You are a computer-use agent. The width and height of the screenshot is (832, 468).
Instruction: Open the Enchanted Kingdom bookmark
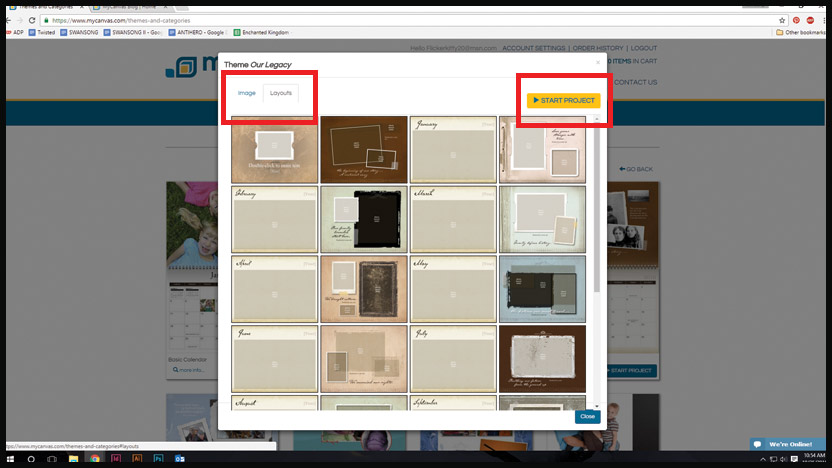pyautogui.click(x=261, y=32)
